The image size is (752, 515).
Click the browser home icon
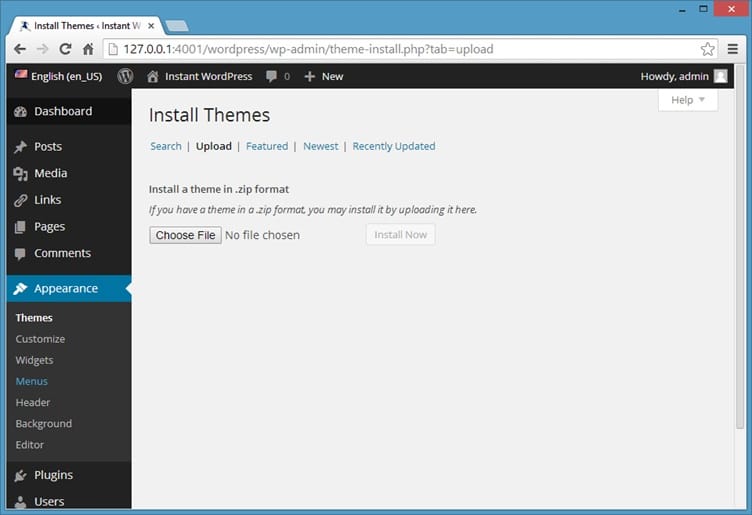click(89, 49)
